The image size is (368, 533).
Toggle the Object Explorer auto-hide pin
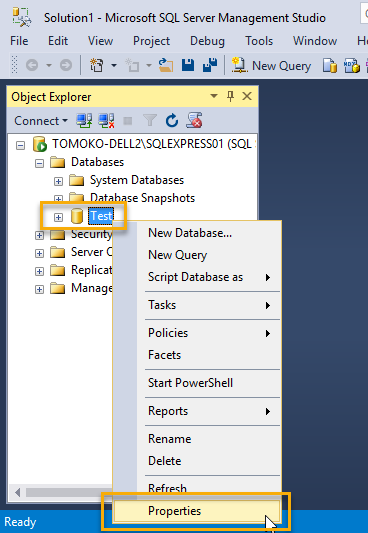coord(230,97)
